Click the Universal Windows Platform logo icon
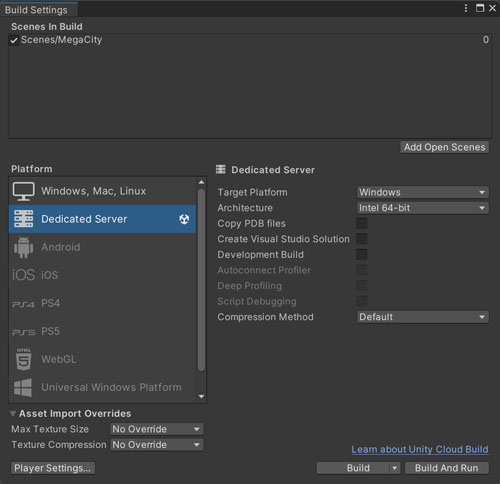The height and width of the screenshot is (484, 500). pyautogui.click(x=23, y=387)
